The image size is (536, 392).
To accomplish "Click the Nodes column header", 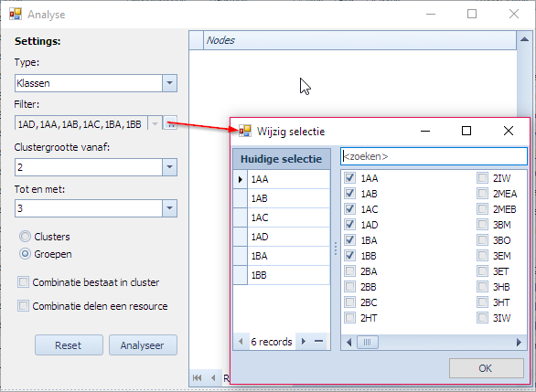I will [x=359, y=40].
